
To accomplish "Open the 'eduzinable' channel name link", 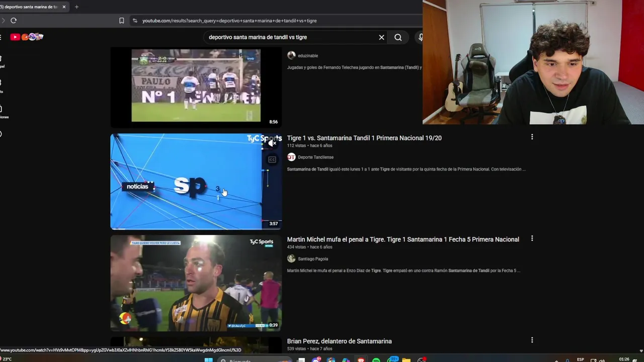I will click(x=308, y=56).
